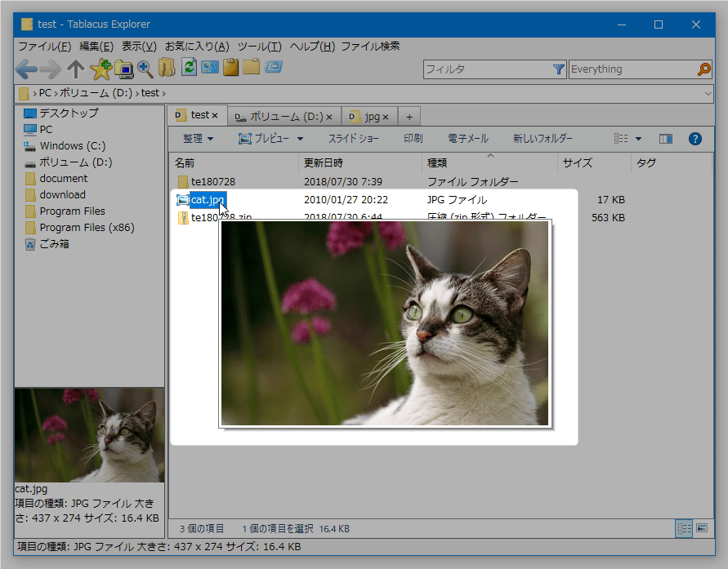Viewport: 728px width, 569px height.
Task: Click the Everything search magnifier icon
Action: coord(703,69)
